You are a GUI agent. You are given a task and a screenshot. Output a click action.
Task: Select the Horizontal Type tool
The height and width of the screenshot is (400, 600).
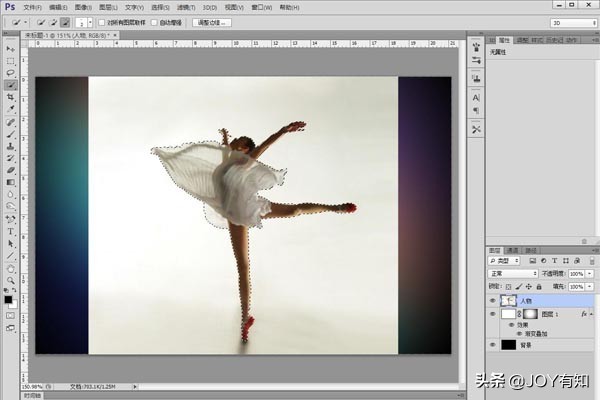click(10, 230)
